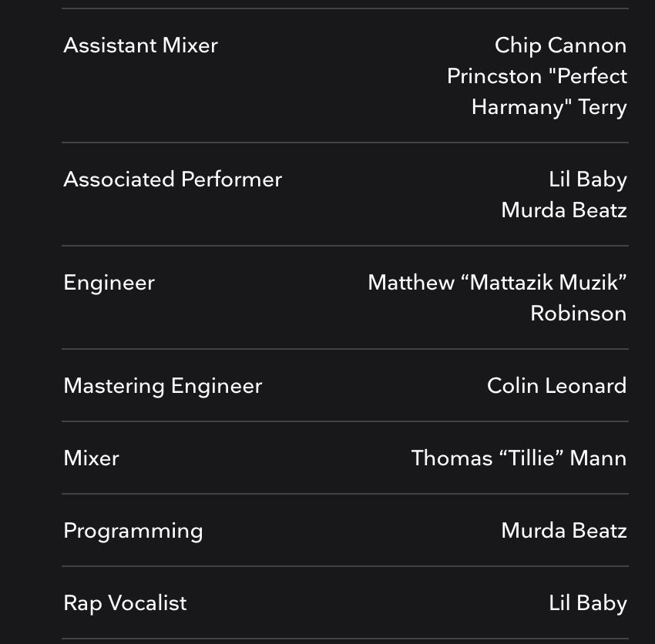Click the Mixer role label
The image size is (655, 644).
(91, 458)
